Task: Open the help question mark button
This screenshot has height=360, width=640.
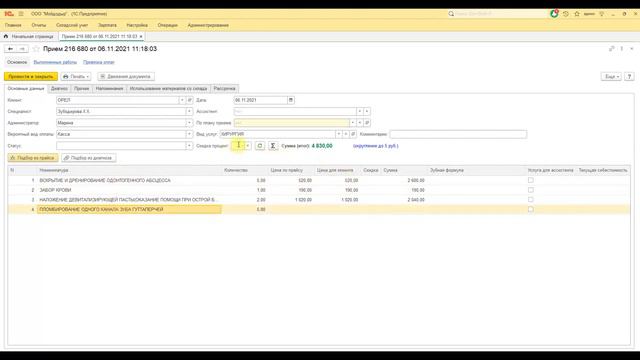Action: click(629, 76)
